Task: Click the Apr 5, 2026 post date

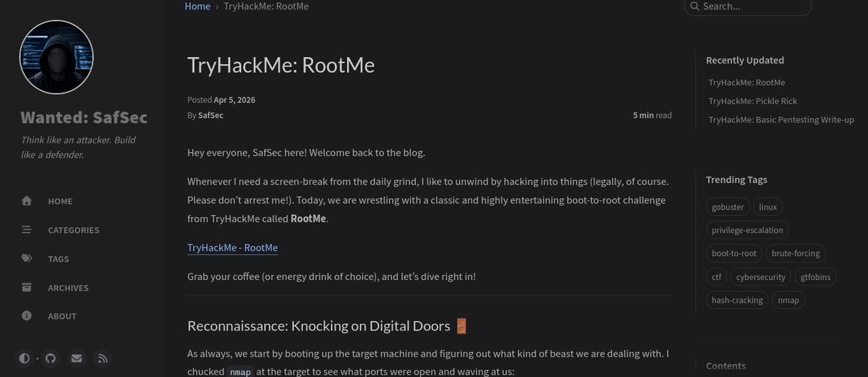Action: (x=234, y=100)
